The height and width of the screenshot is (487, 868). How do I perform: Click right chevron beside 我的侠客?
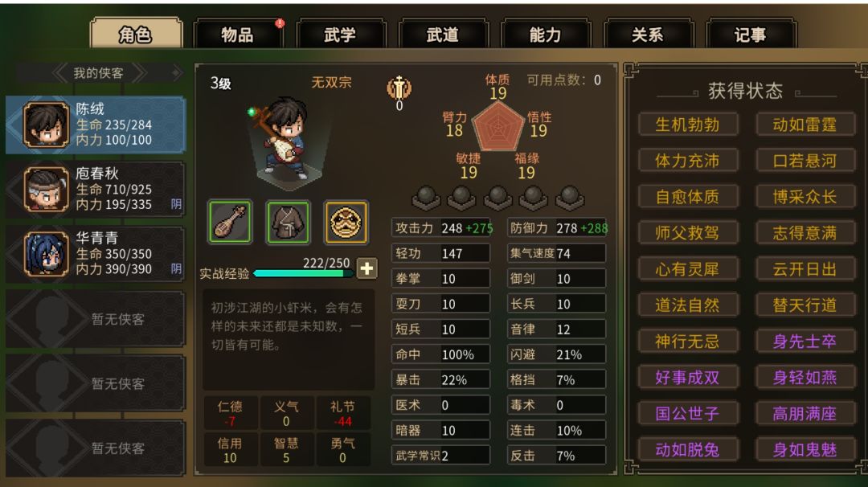coord(138,73)
